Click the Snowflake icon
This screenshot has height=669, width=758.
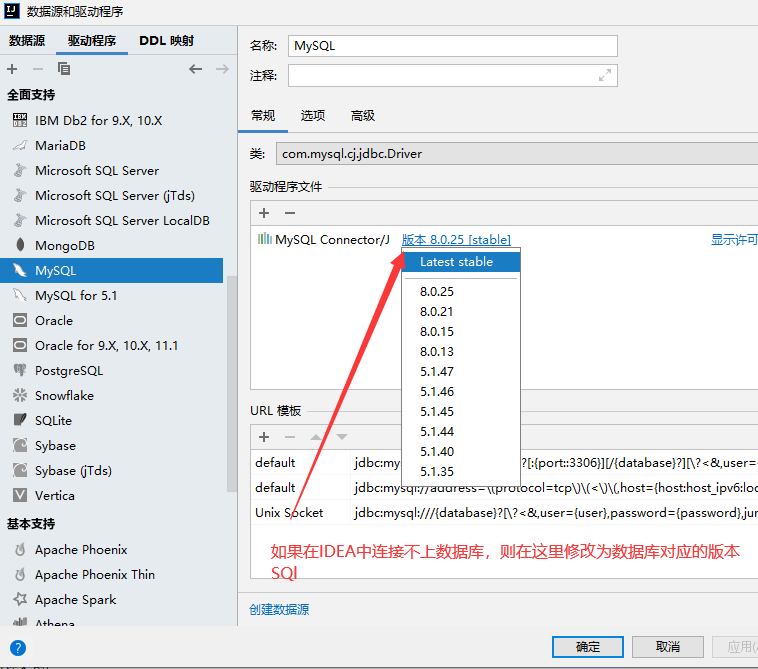20,395
